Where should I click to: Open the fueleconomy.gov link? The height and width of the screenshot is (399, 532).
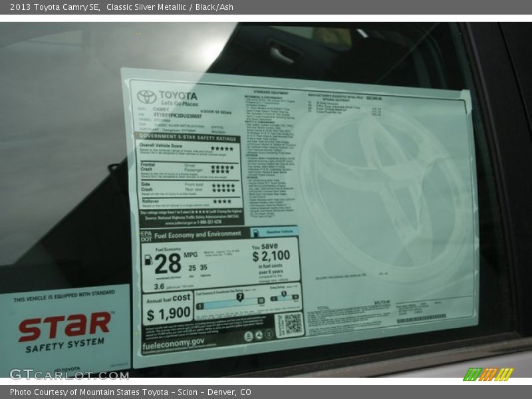pos(174,343)
